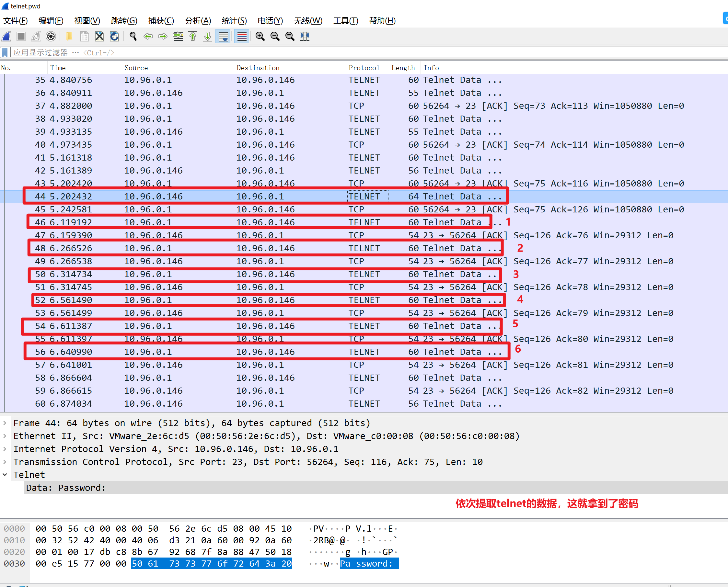This screenshot has width=728, height=587.
Task: Open the 统计(S) menu
Action: tap(234, 21)
